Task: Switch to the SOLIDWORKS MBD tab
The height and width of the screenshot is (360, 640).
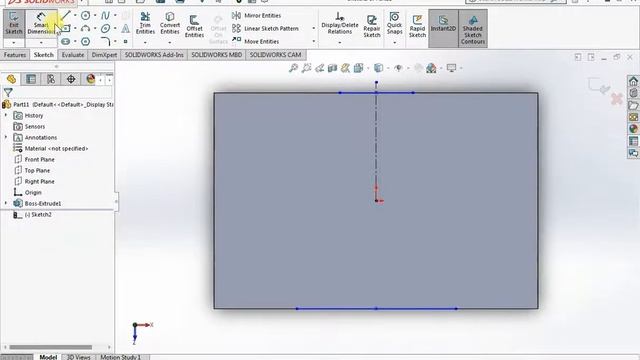Action: click(x=216, y=55)
